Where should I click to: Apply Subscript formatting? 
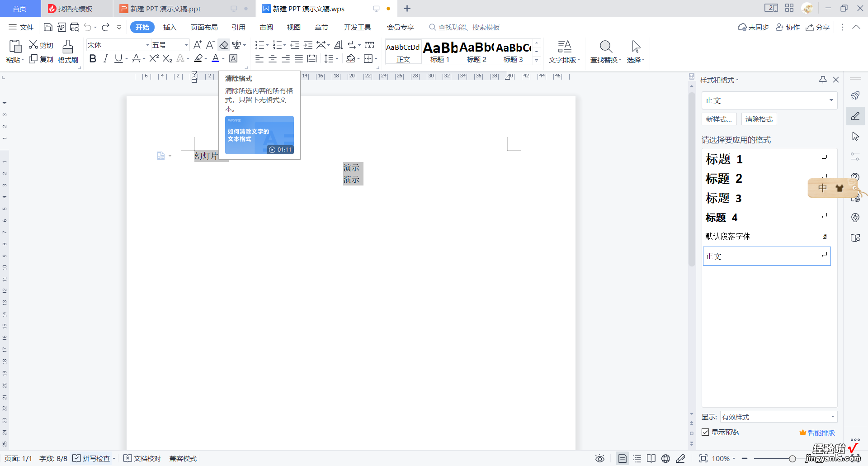click(167, 58)
